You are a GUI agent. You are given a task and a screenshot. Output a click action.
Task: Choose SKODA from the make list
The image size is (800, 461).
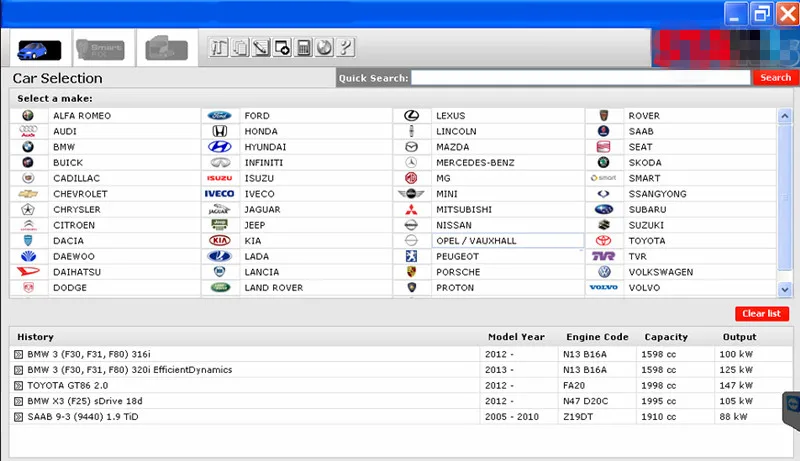point(644,163)
